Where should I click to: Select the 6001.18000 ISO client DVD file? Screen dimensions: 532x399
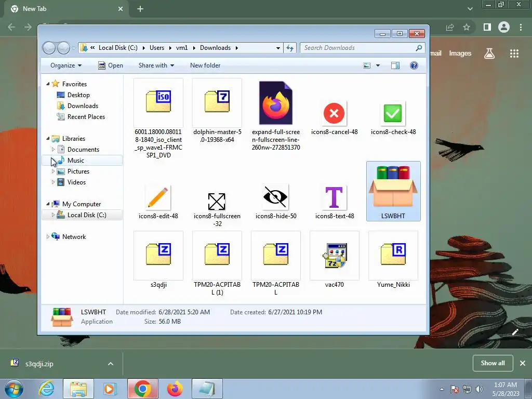(158, 119)
